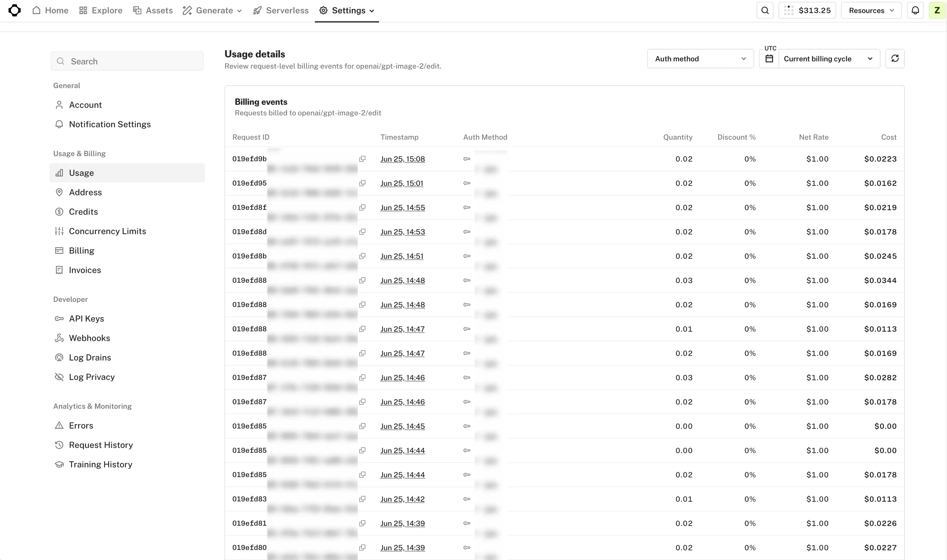947x560 pixels.
Task: Click the timestamp Jun 25, 14:51
Action: (402, 256)
